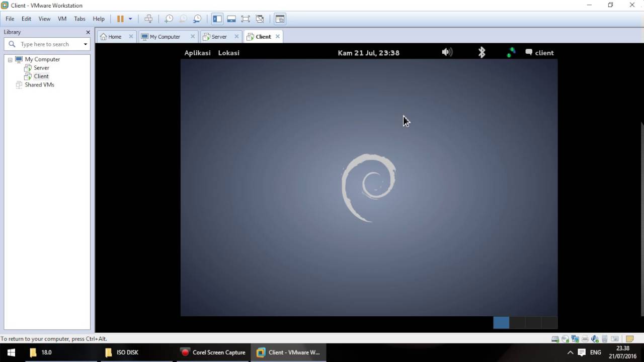This screenshot has width=644, height=362.
Task: Open the File menu
Action: (10, 19)
